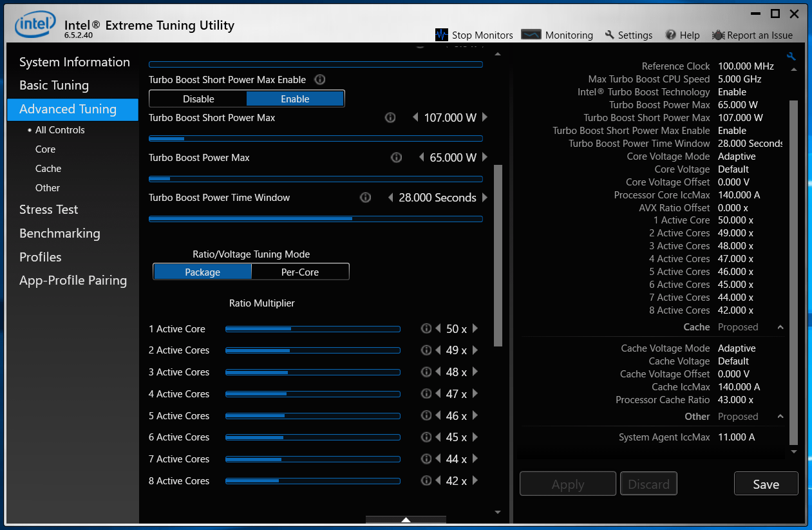
Task: Increase 8 Active Cores ratio
Action: tap(475, 481)
